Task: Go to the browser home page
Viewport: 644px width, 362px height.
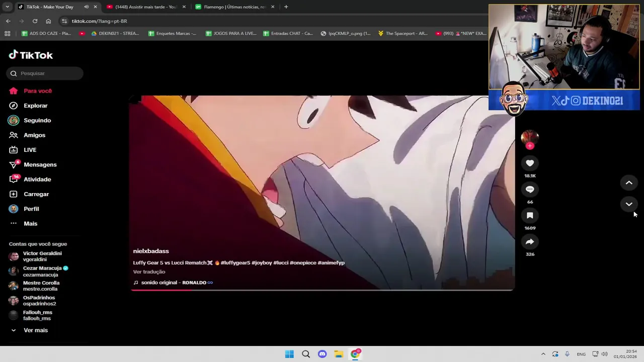Action: (x=48, y=21)
